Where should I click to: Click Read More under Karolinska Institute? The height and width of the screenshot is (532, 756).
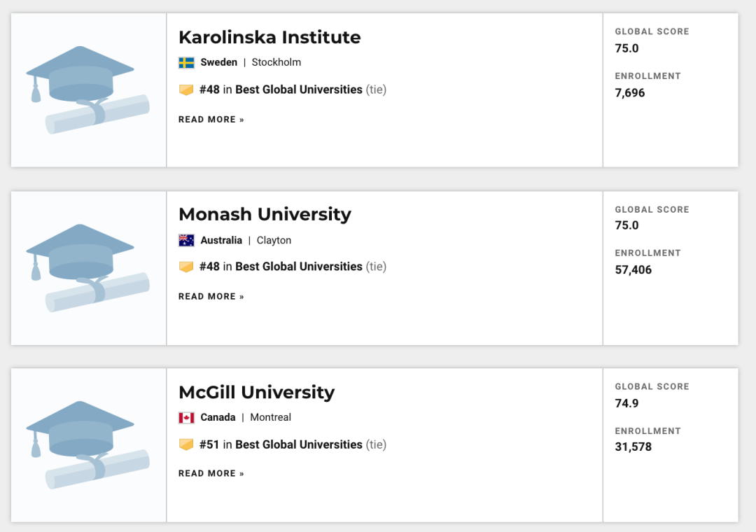[x=211, y=120]
